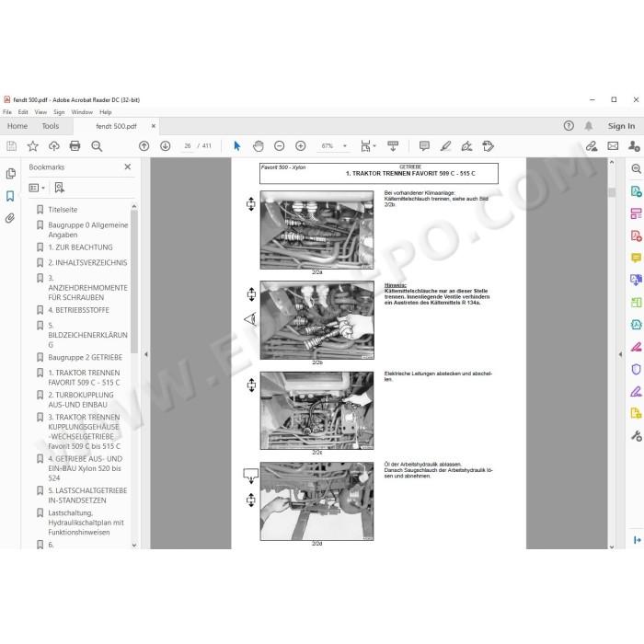The height and width of the screenshot is (644, 644).
Task: Open the fit page options tool
Action: (368, 145)
